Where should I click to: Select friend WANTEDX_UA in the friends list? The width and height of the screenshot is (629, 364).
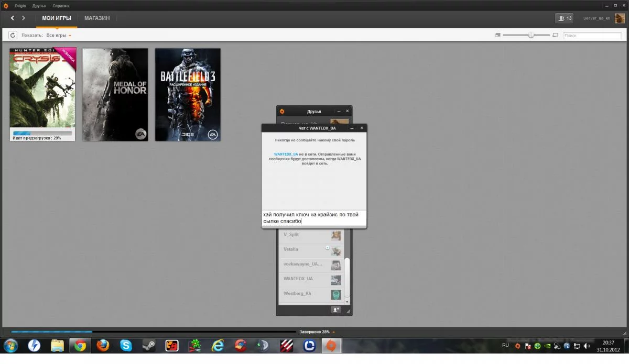(x=310, y=279)
